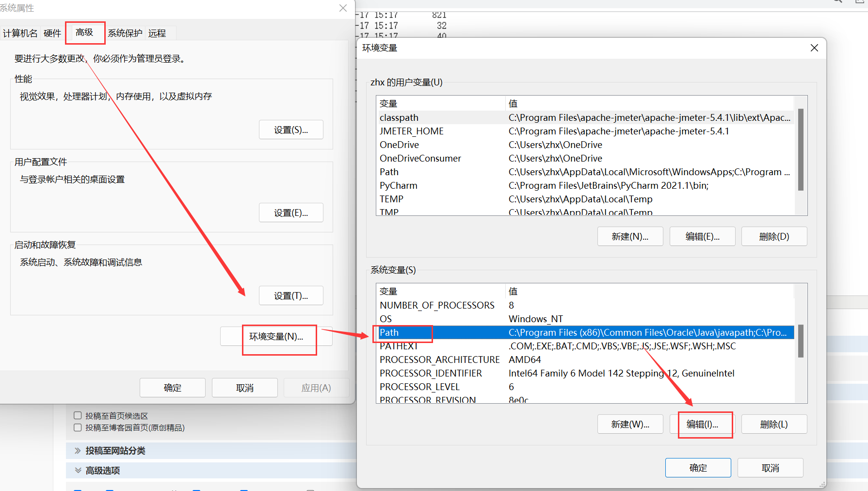Select the OneDrive user variable

coord(585,145)
